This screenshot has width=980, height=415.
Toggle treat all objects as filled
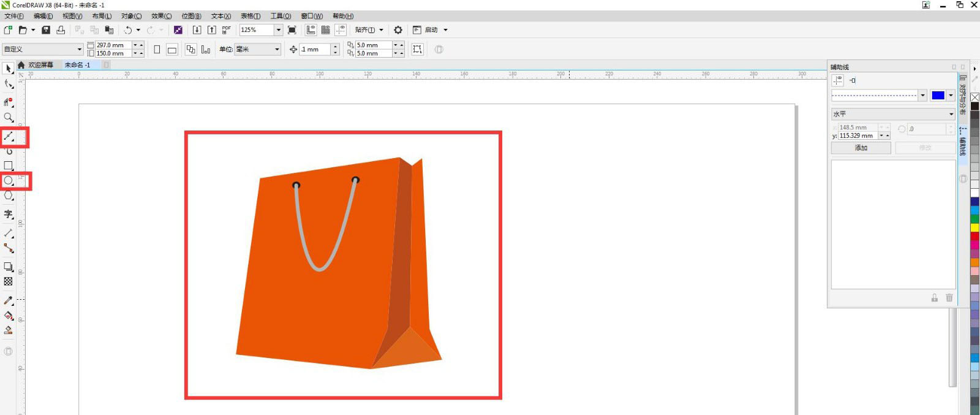(418, 49)
